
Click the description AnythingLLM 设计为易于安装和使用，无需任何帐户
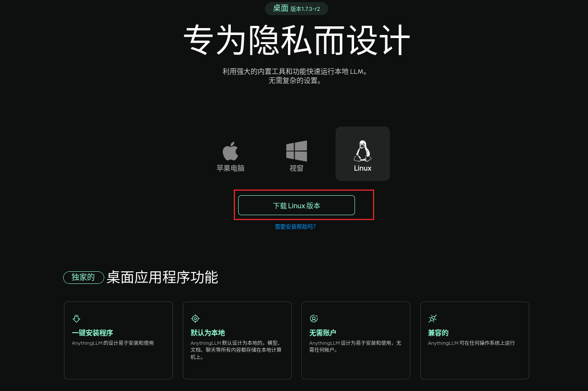coord(355,346)
